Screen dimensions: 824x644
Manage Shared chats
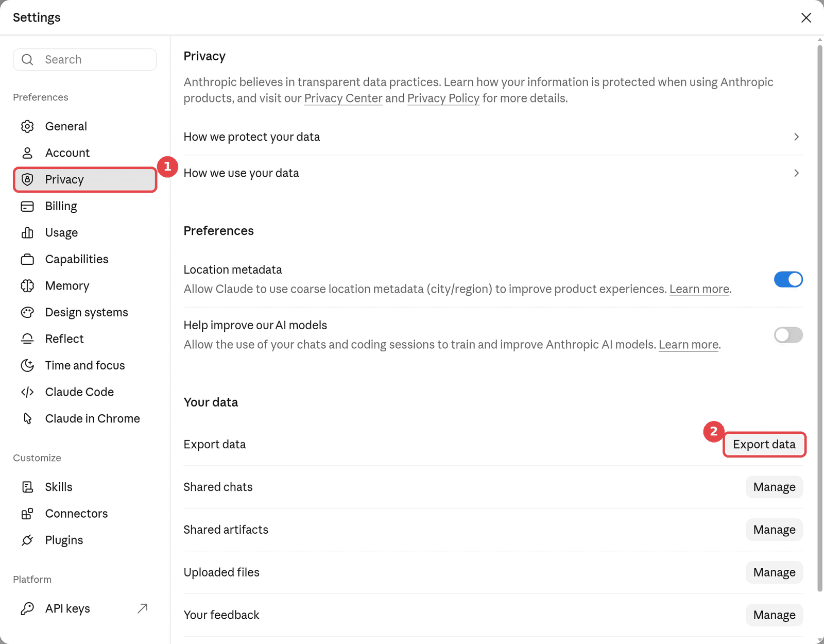coord(775,487)
